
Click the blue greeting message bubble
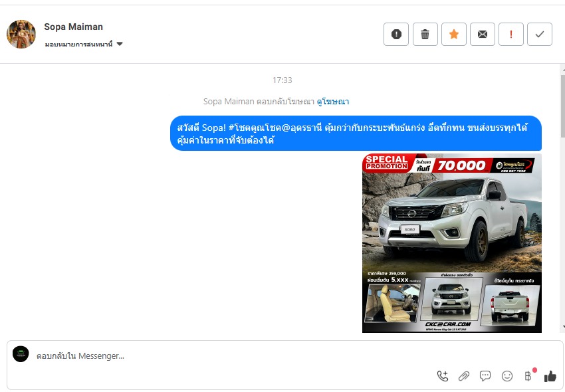click(356, 134)
